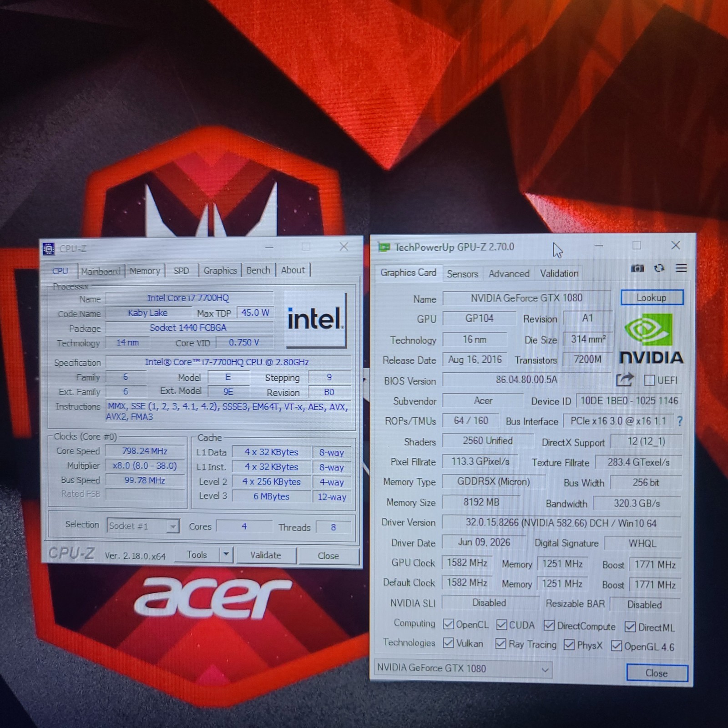Click the Specification field i7-7700HQ CPU @ 2.80GHz
Image resolution: width=728 pixels, height=728 pixels.
coord(227,362)
